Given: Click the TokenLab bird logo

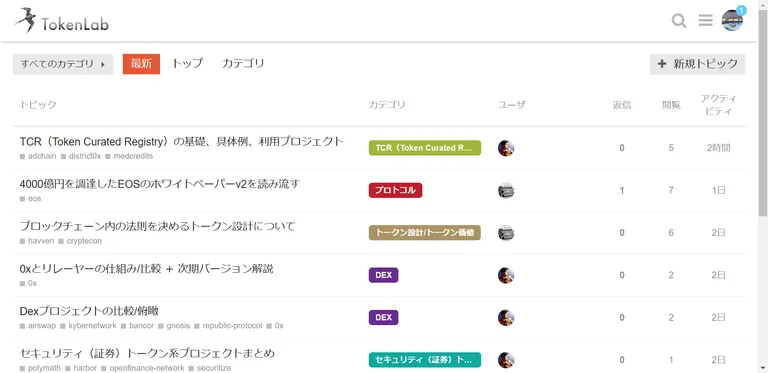Looking at the screenshot, I should tap(25, 21).
